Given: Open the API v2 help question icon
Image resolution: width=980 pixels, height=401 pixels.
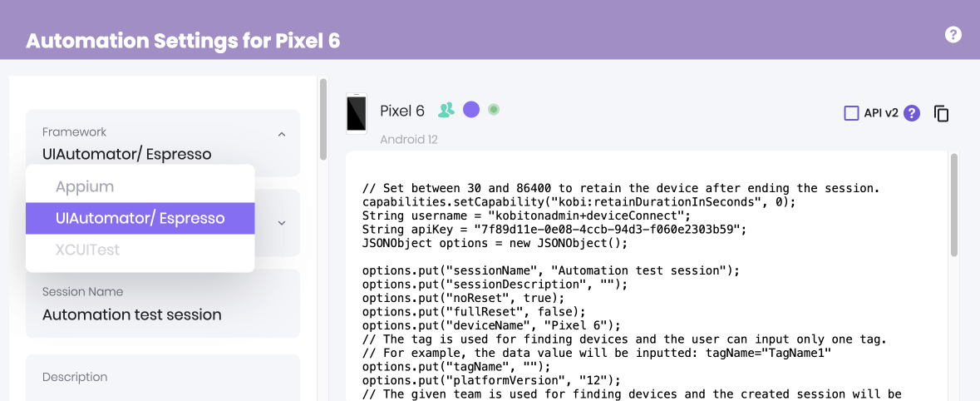Looking at the screenshot, I should 912,113.
